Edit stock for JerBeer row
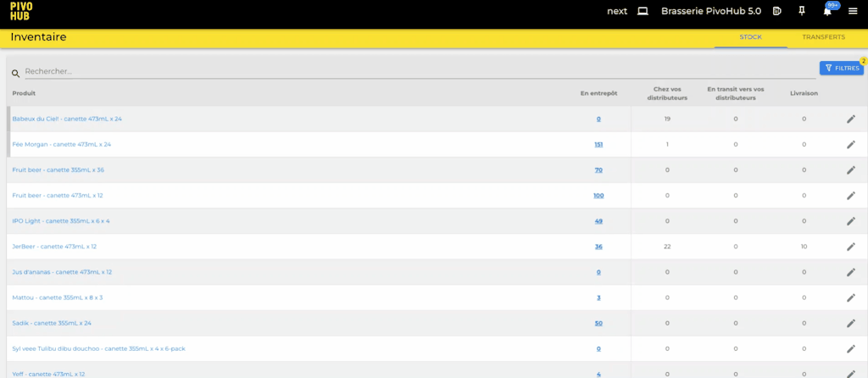The image size is (868, 378). pyautogui.click(x=851, y=247)
